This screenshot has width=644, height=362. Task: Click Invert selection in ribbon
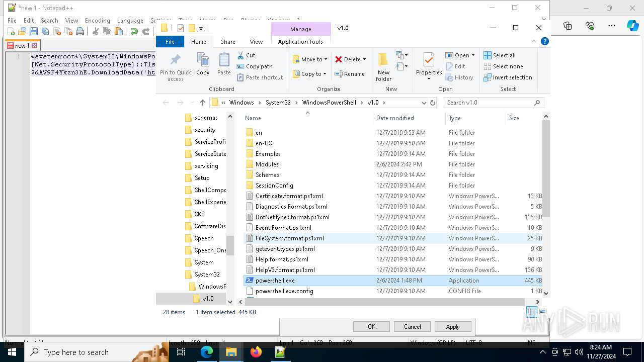click(x=508, y=77)
